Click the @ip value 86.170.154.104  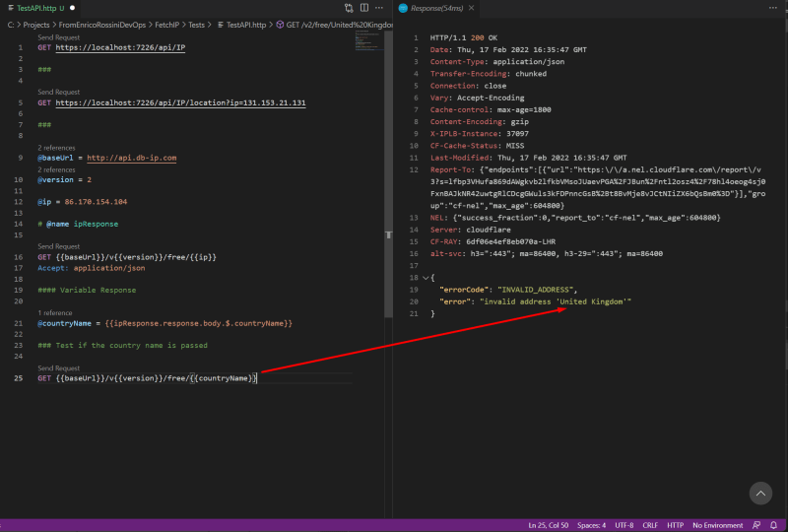(x=96, y=202)
